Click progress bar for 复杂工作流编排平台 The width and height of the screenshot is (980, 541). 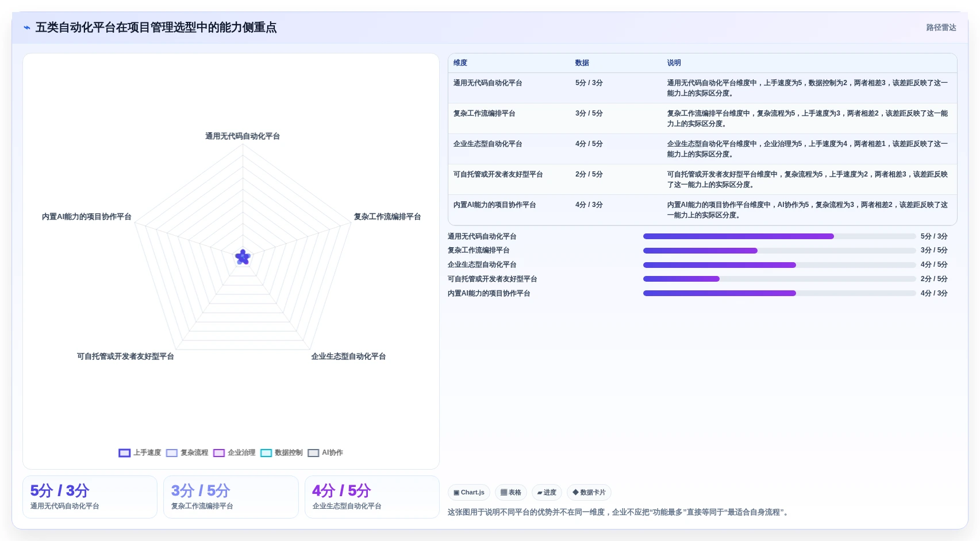(x=779, y=251)
